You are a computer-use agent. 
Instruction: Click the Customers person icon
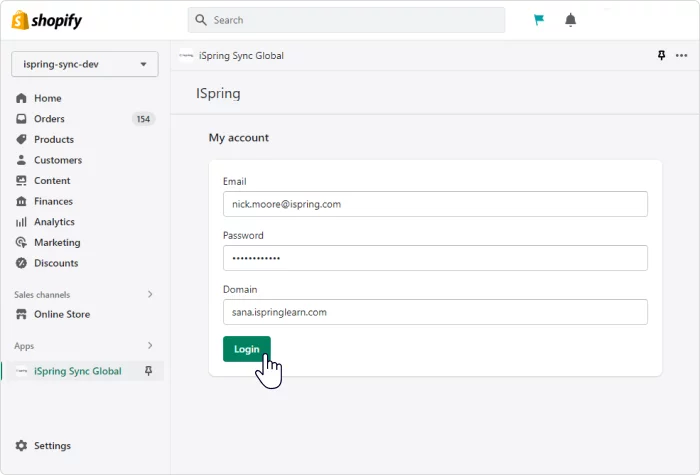tap(21, 160)
